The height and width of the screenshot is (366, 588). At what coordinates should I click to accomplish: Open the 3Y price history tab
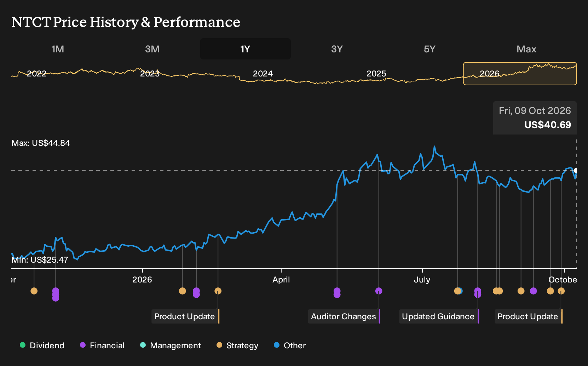pos(337,49)
